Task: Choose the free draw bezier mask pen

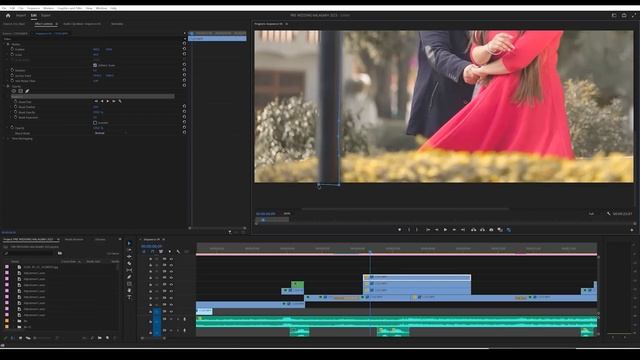Action: coord(27,91)
